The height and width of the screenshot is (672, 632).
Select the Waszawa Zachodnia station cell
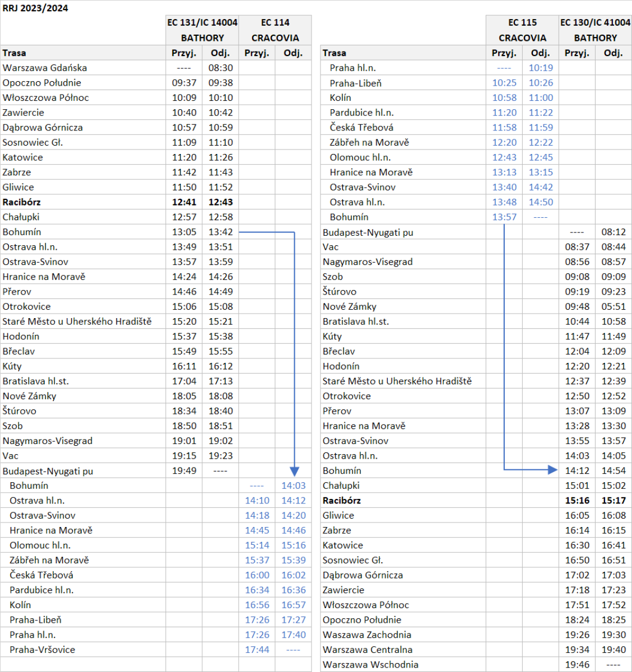click(367, 634)
